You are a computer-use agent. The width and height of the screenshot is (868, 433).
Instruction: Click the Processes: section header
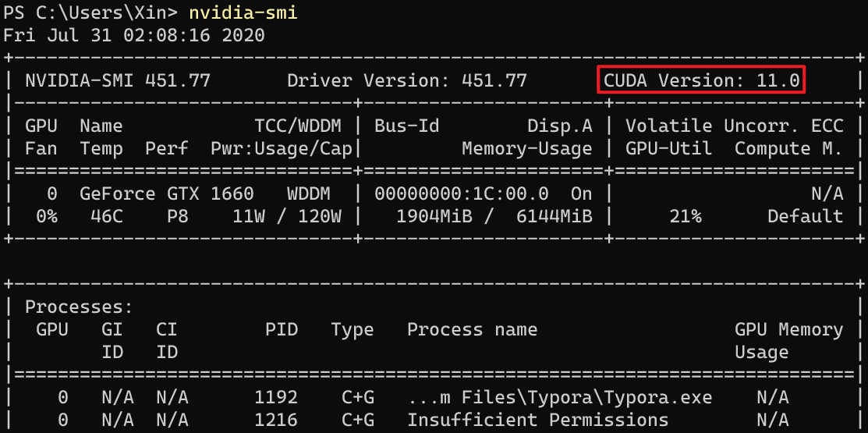80,307
